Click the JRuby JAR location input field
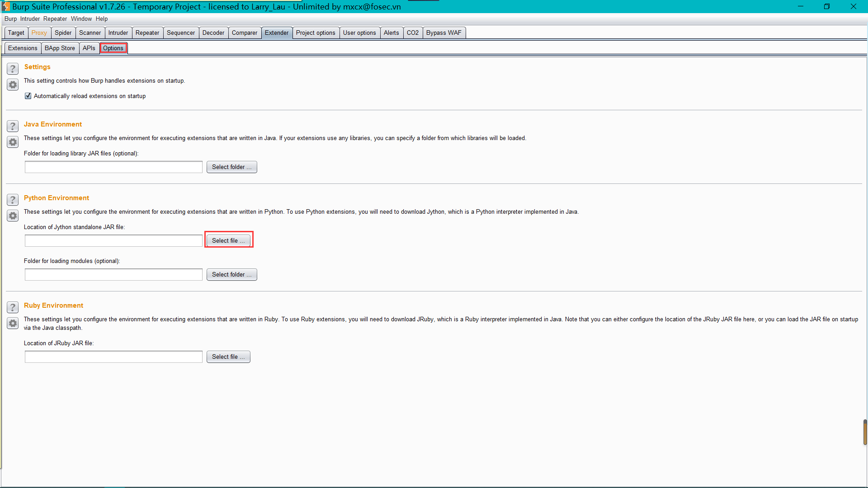 coord(113,357)
